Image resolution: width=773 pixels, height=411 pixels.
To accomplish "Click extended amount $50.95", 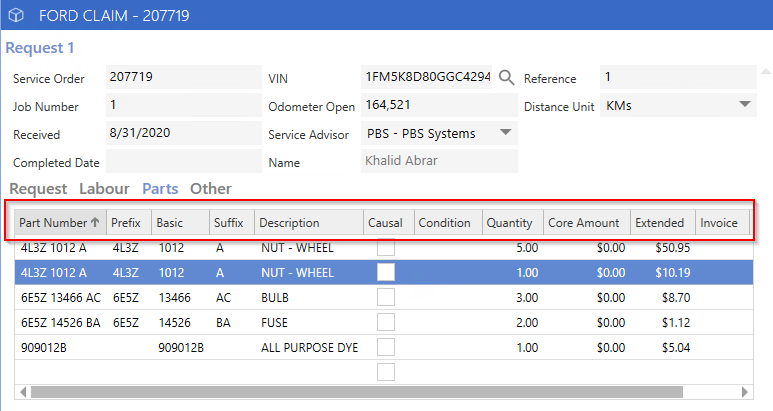I will (672, 248).
